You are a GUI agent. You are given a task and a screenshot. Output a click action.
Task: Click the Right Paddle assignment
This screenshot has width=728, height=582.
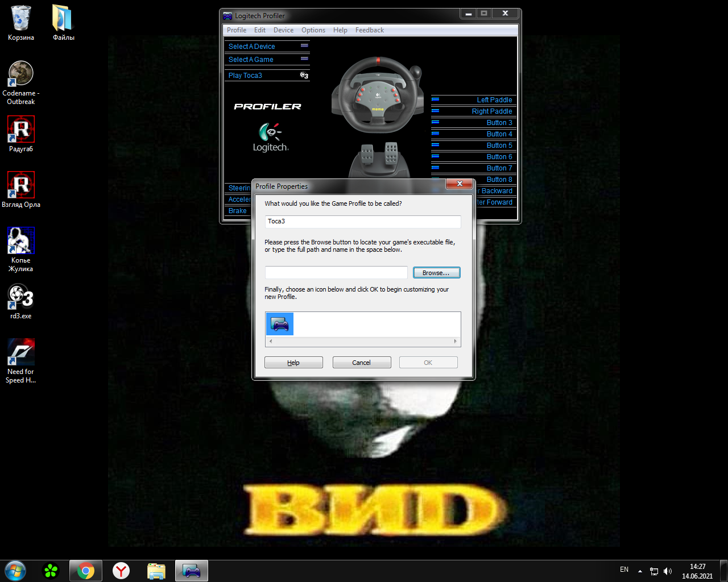point(492,111)
